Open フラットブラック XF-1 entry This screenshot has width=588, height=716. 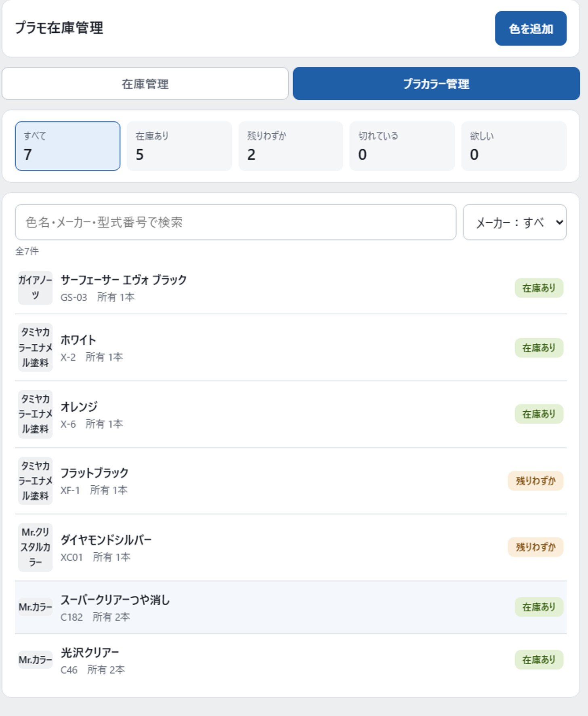[x=291, y=481]
